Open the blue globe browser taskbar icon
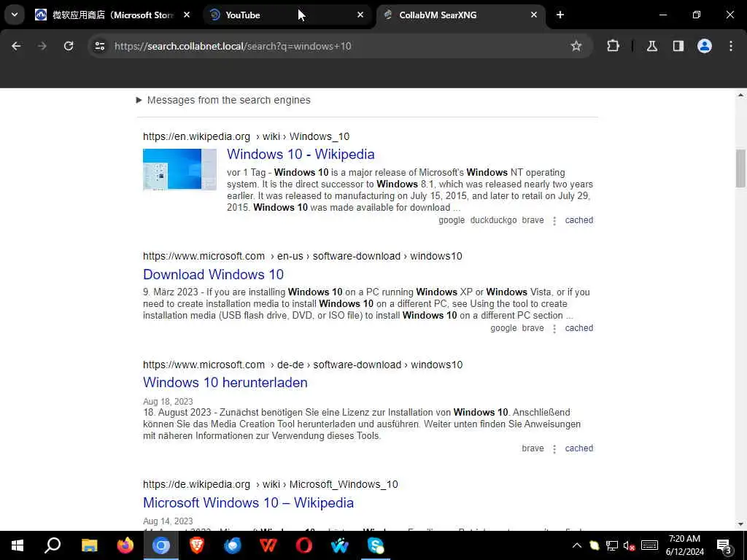This screenshot has width=747, height=560. (x=233, y=545)
